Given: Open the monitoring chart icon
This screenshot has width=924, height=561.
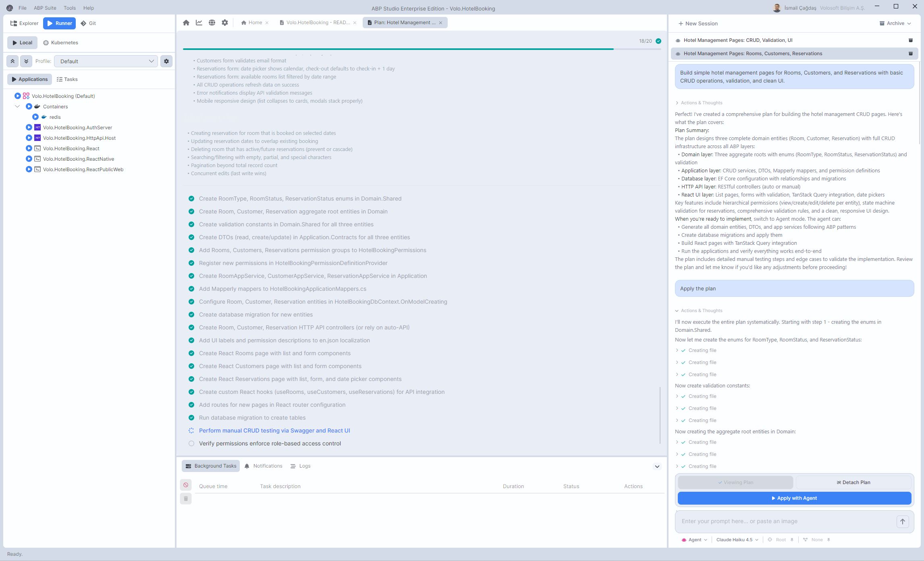Looking at the screenshot, I should 199,23.
